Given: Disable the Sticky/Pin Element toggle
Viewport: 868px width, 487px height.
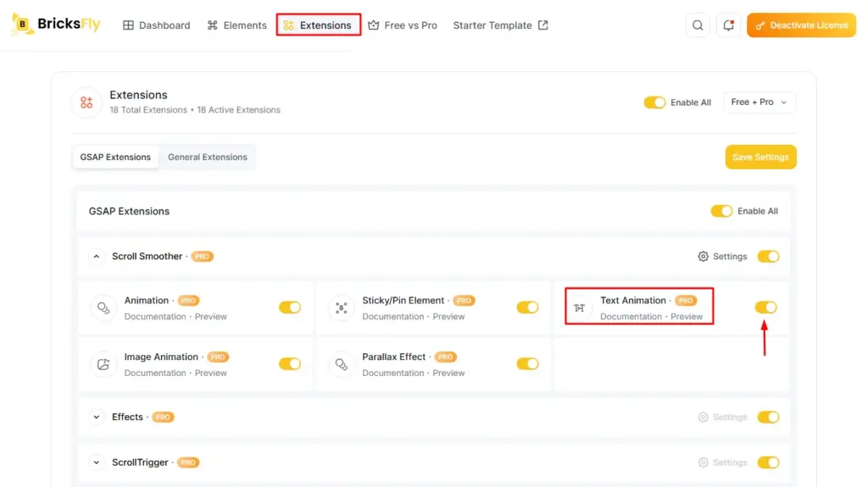Looking at the screenshot, I should pos(527,307).
